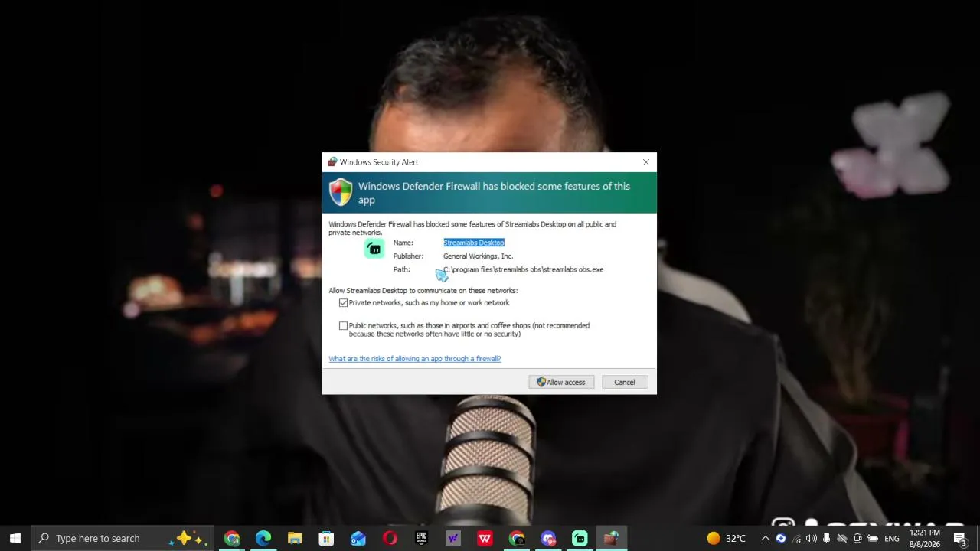Check the Public networks checkbox
Screen dimensions: 980x551
343,326
